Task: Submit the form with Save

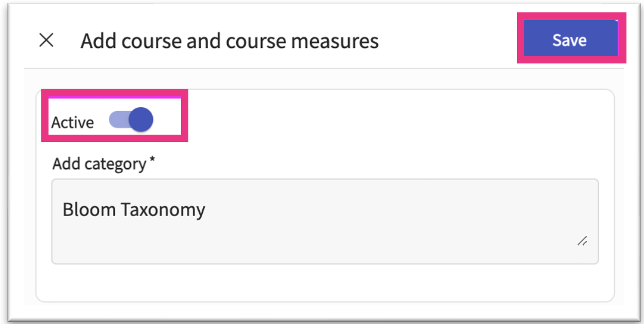Action: tap(570, 40)
